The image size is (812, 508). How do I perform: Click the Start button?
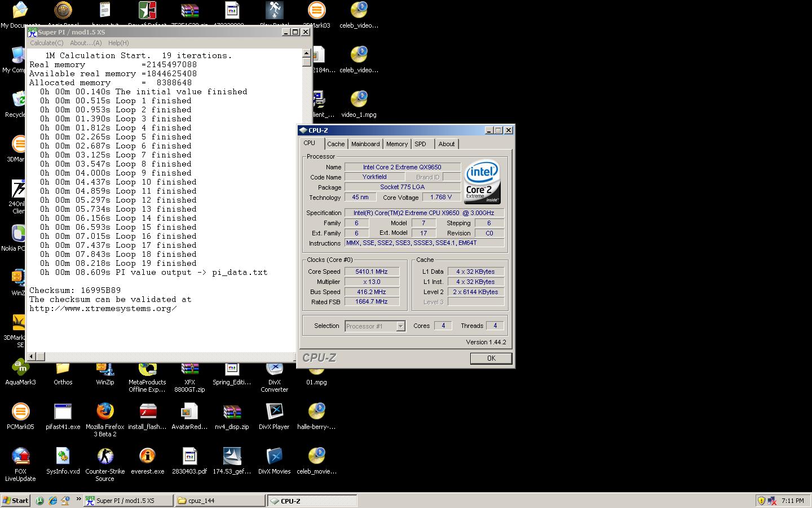[x=16, y=501]
